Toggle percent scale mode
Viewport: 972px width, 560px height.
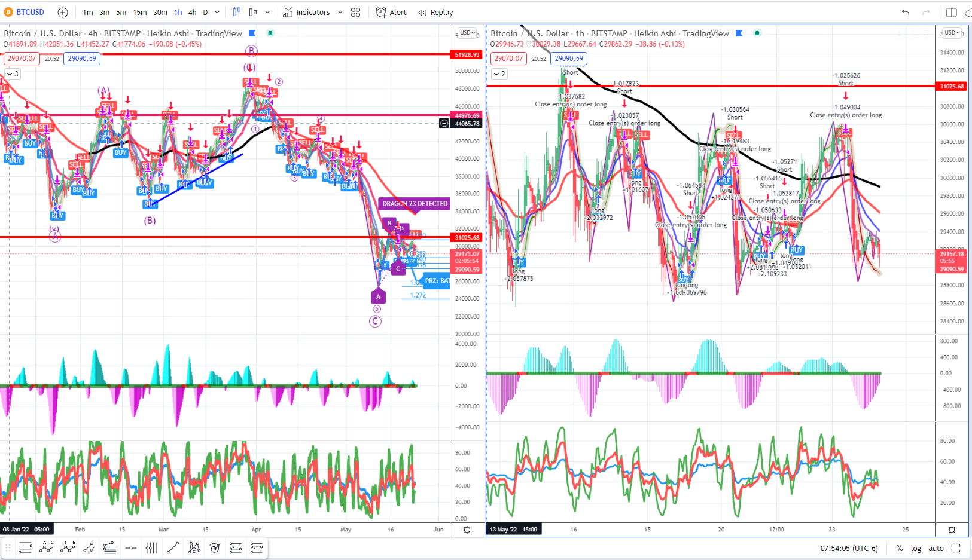[x=899, y=548]
